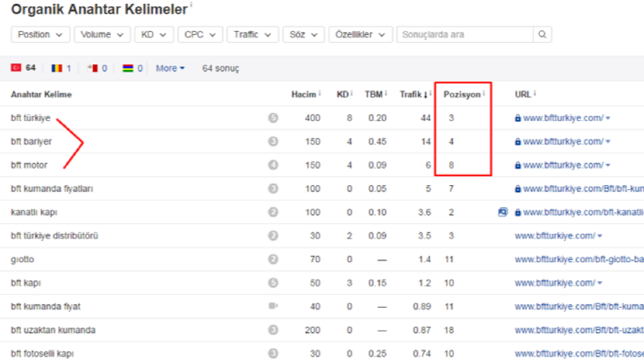Screen dimensions: 644x362
Task: Open SERP features icon for kanatlı kapı
Action: coord(273,212)
